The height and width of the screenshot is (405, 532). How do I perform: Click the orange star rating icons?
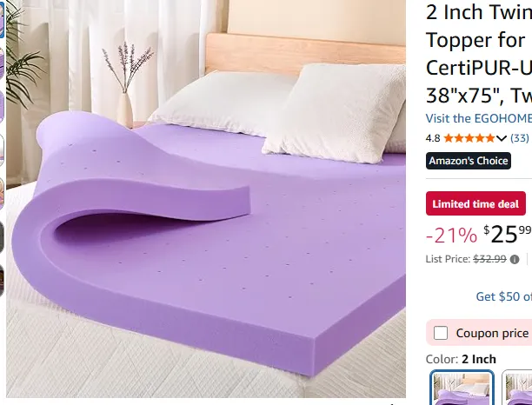click(x=469, y=138)
